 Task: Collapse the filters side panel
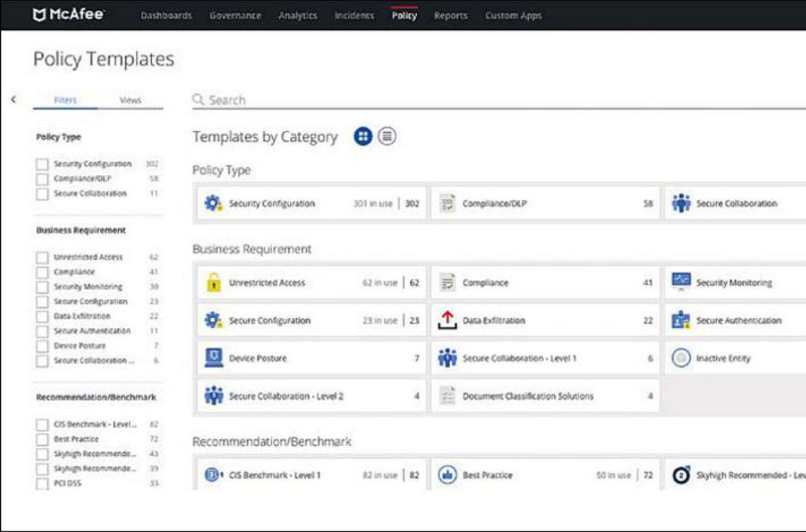(13, 99)
